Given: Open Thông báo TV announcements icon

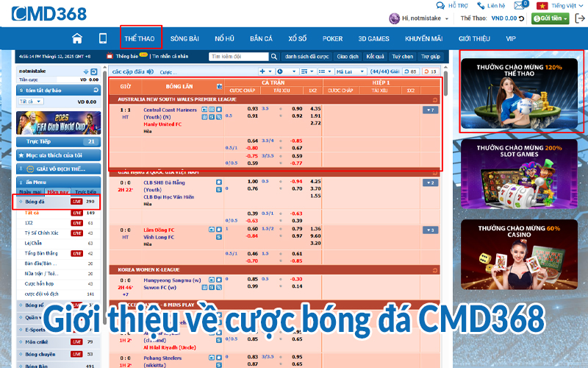Looking at the screenshot, I should 110,56.
